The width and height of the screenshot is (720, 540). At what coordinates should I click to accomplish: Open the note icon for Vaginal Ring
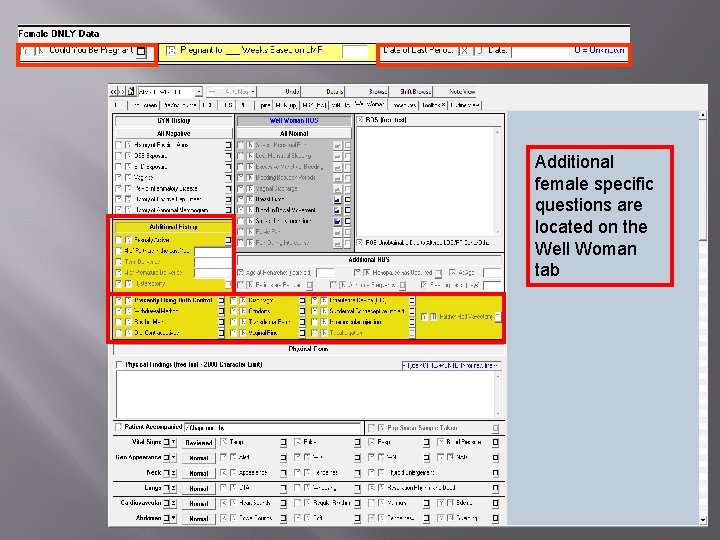(x=302, y=333)
